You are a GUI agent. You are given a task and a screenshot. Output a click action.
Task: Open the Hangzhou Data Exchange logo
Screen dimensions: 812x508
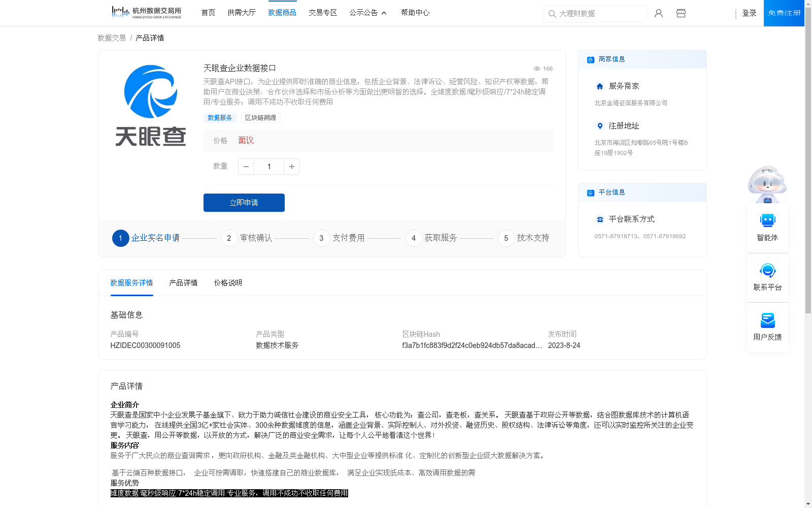coord(146,13)
